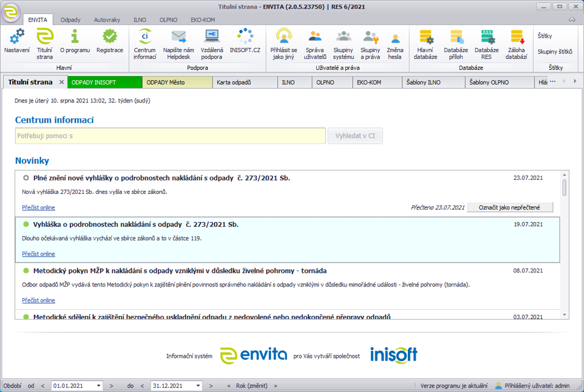The height and width of the screenshot is (392, 584).
Task: Switch to ODPADY Město document tab
Action: (x=177, y=82)
